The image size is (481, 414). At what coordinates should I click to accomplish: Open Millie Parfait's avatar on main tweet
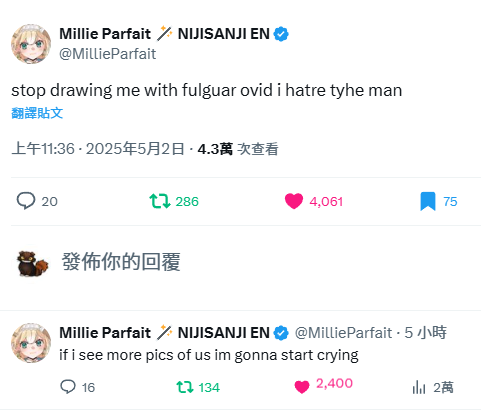pos(31,44)
